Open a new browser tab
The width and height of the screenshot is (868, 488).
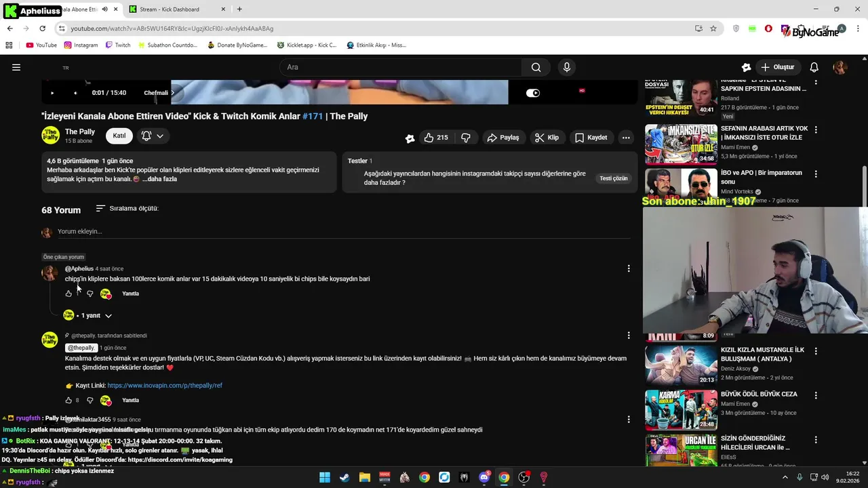point(239,9)
